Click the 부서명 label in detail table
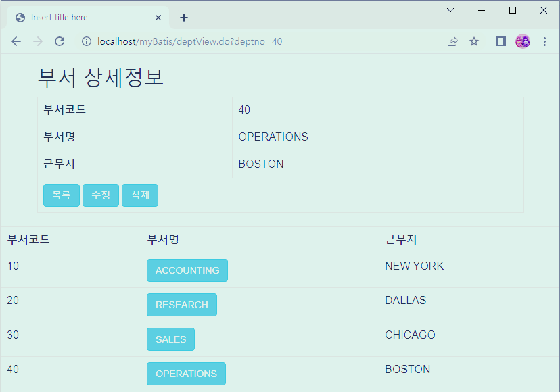The image size is (560, 392). (60, 137)
